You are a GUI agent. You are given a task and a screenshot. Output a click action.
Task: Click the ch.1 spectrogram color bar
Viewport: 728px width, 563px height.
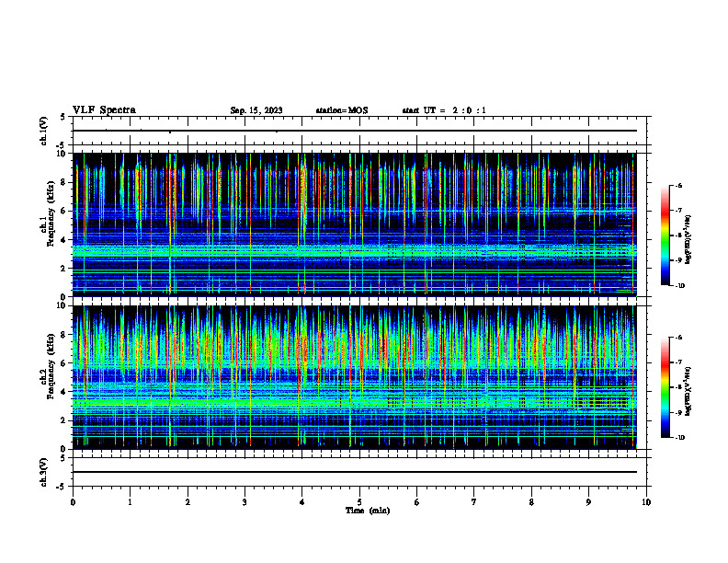coord(665,236)
